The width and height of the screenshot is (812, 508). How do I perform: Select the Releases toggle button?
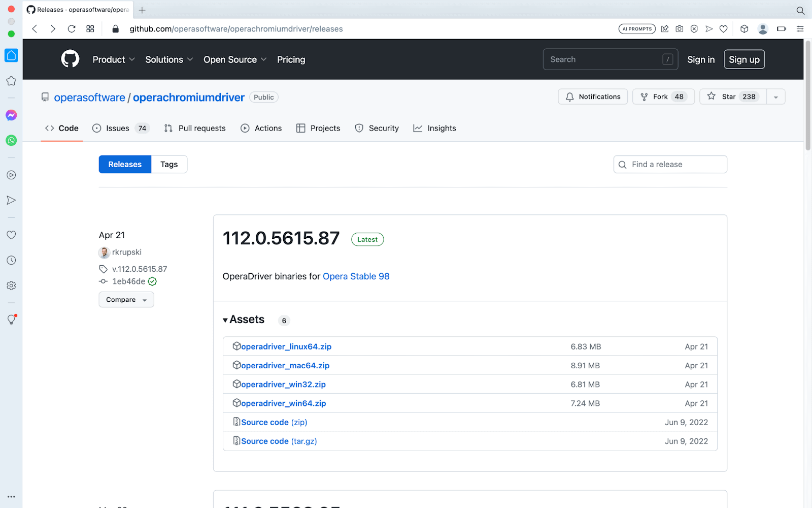pyautogui.click(x=125, y=164)
